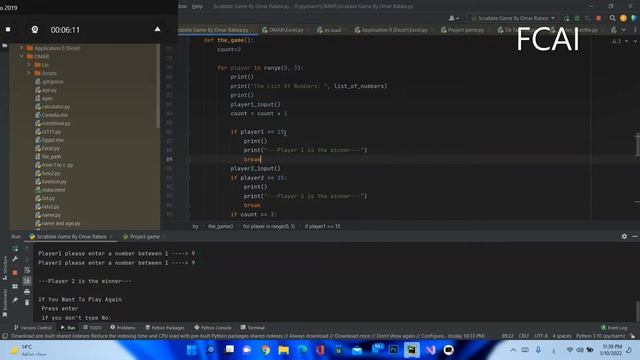The height and width of the screenshot is (360, 640).
Task: Open the user account dropdown
Action: [453, 18]
